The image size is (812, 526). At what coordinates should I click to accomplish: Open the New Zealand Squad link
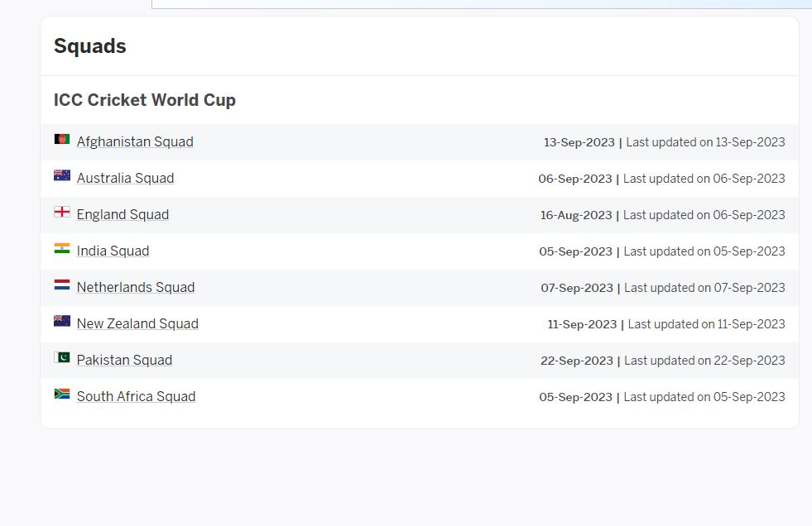[137, 323]
